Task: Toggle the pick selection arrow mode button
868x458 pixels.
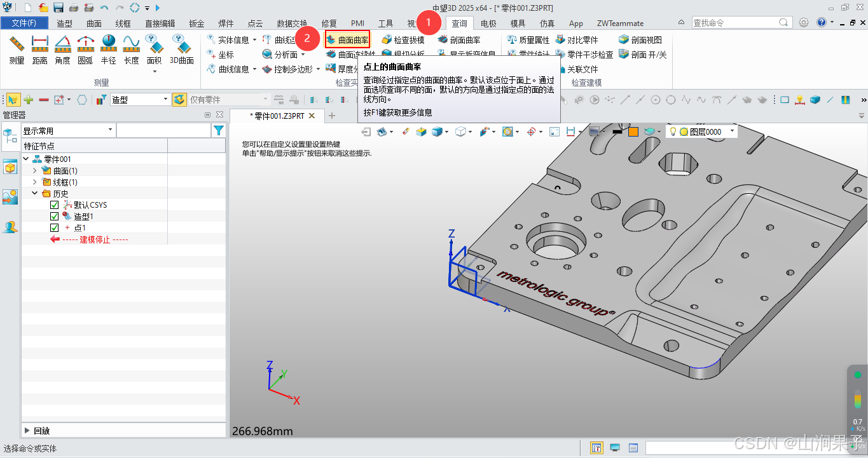Action: click(x=13, y=100)
